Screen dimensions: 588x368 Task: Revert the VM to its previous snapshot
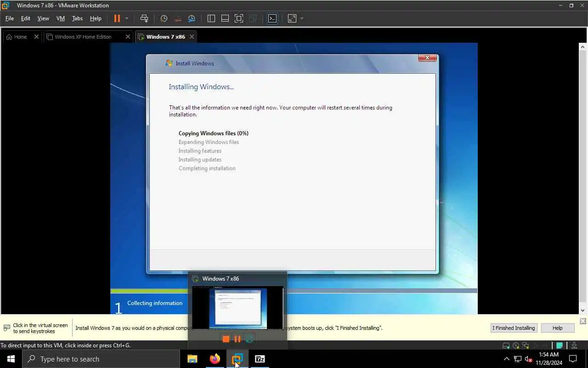[x=178, y=18]
